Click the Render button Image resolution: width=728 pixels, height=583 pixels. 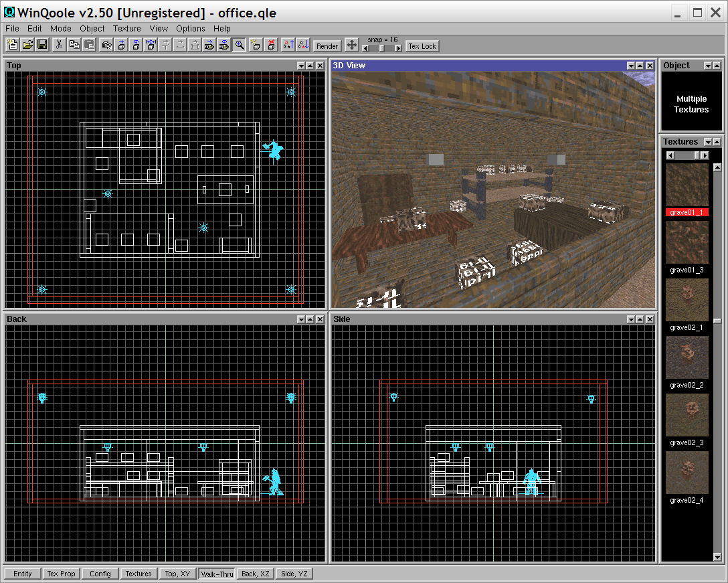coord(327,46)
